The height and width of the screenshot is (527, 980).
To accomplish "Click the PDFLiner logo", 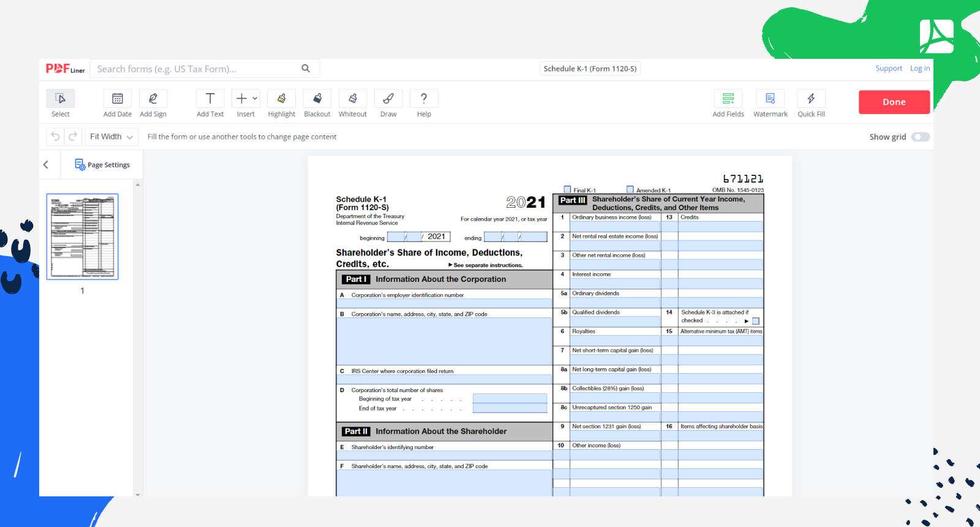I will [x=65, y=69].
